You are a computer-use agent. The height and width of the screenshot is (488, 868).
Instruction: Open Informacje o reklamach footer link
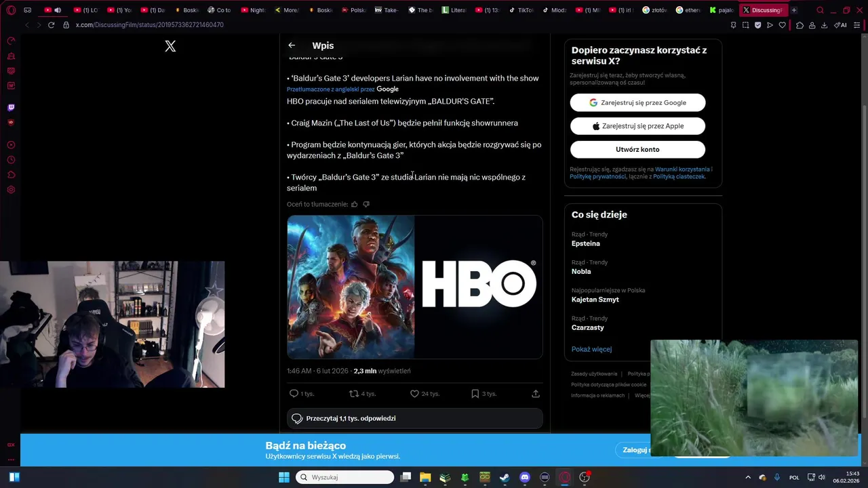pos(597,395)
